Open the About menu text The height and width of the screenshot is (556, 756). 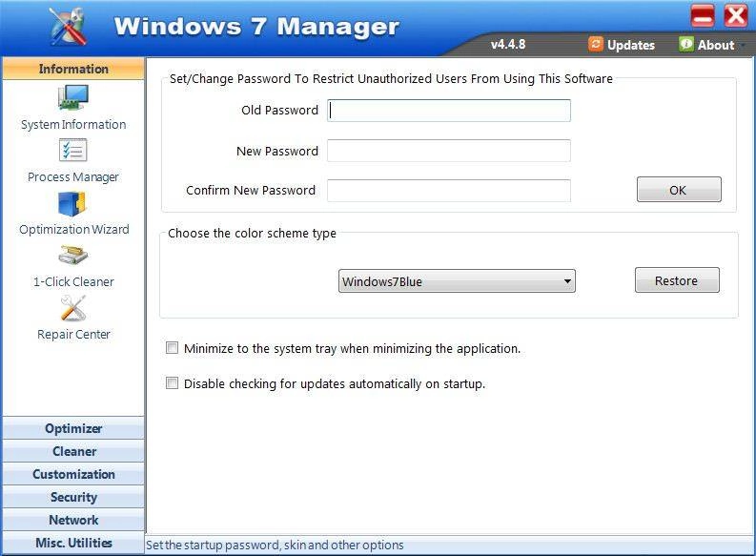(x=716, y=45)
